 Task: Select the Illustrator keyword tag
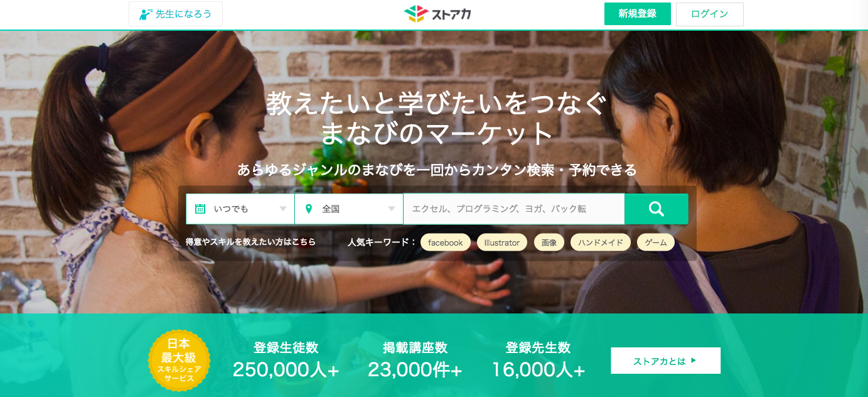click(502, 242)
